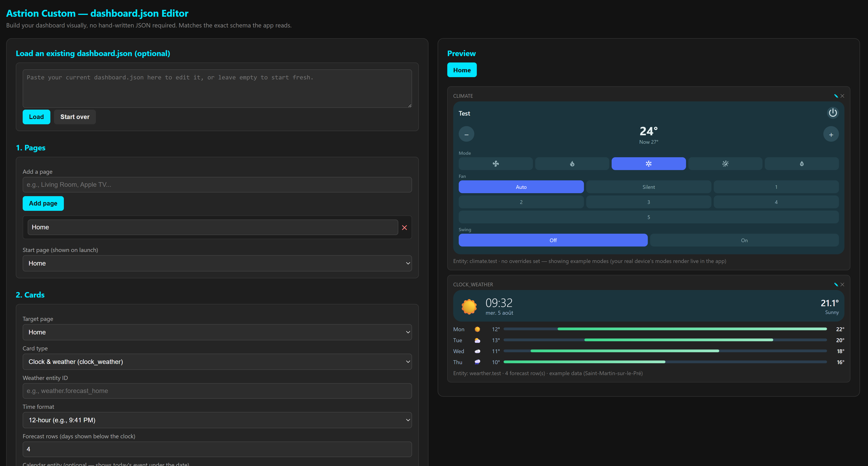This screenshot has height=466, width=868.
Task: Focus the Forecast rows number field
Action: 217,450
